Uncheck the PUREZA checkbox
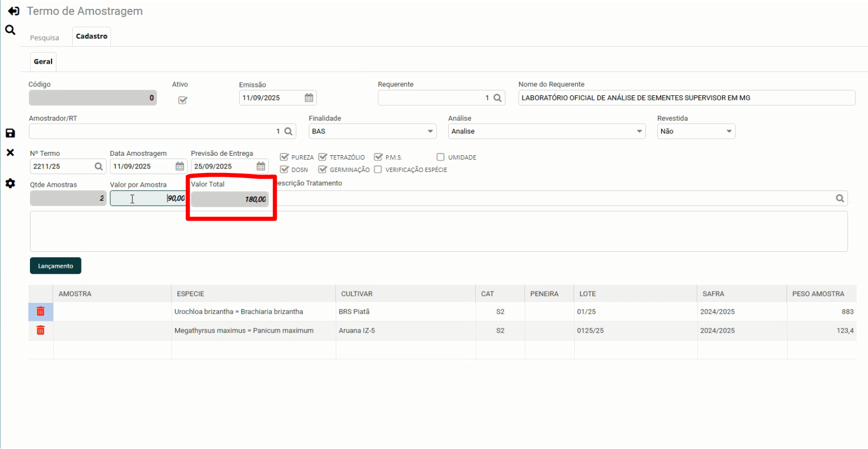Image resolution: width=868 pixels, height=449 pixels. coord(285,157)
